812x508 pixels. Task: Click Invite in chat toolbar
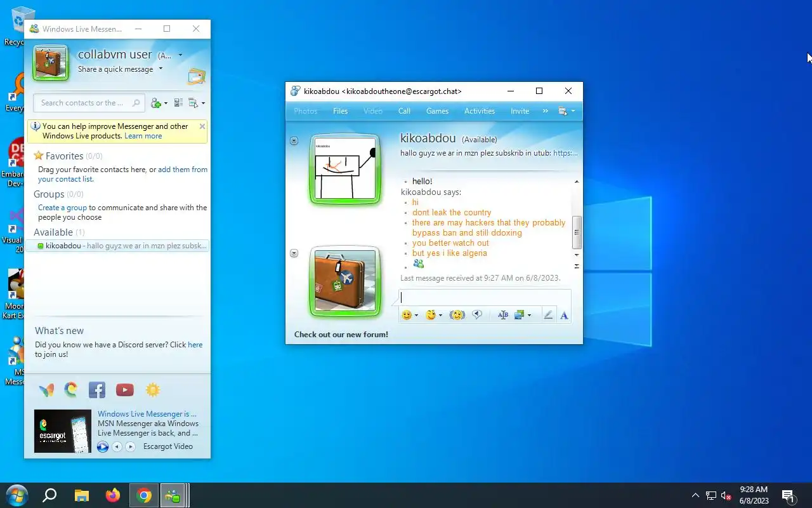pos(520,111)
